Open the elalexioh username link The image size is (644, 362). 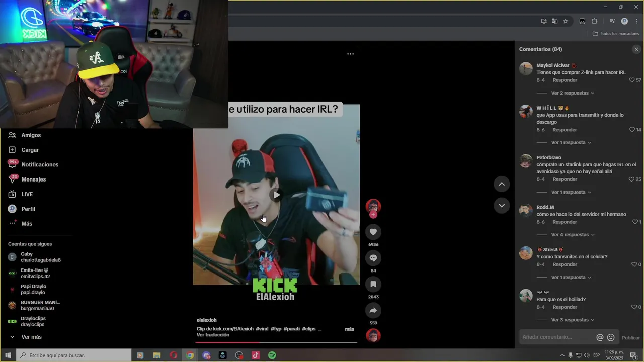[206, 320]
